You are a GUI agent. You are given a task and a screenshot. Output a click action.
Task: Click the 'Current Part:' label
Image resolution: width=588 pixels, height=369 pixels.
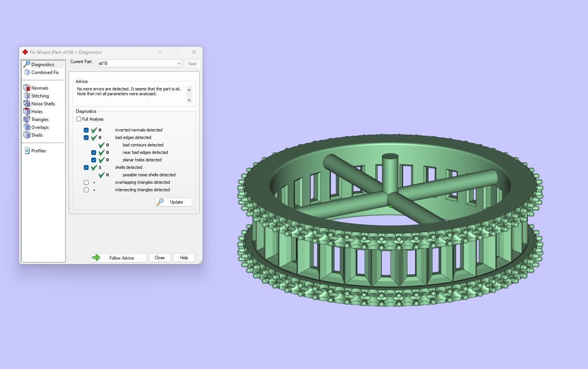81,62
